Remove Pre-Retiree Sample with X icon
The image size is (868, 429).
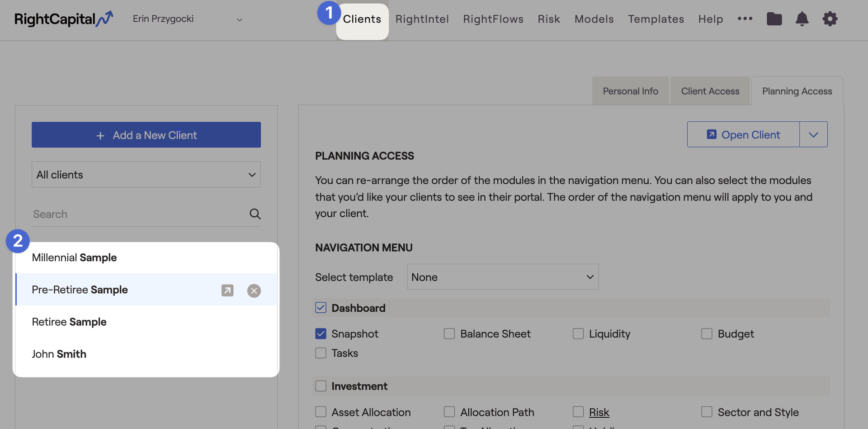(254, 291)
